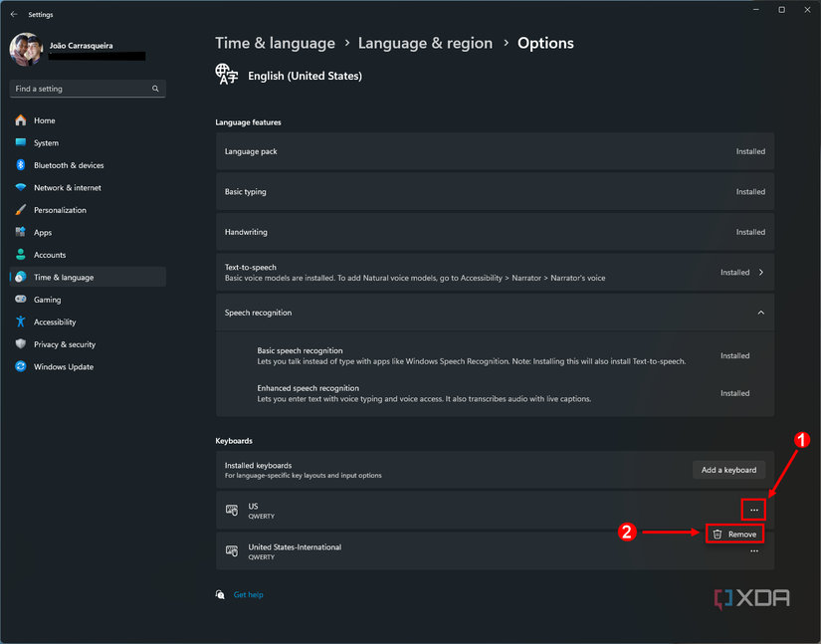Click the Add a keyboard button
This screenshot has width=821, height=644.
click(x=728, y=470)
